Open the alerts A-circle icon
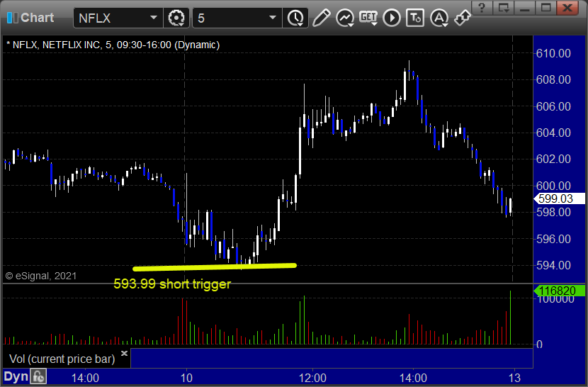The image size is (588, 387). click(439, 18)
